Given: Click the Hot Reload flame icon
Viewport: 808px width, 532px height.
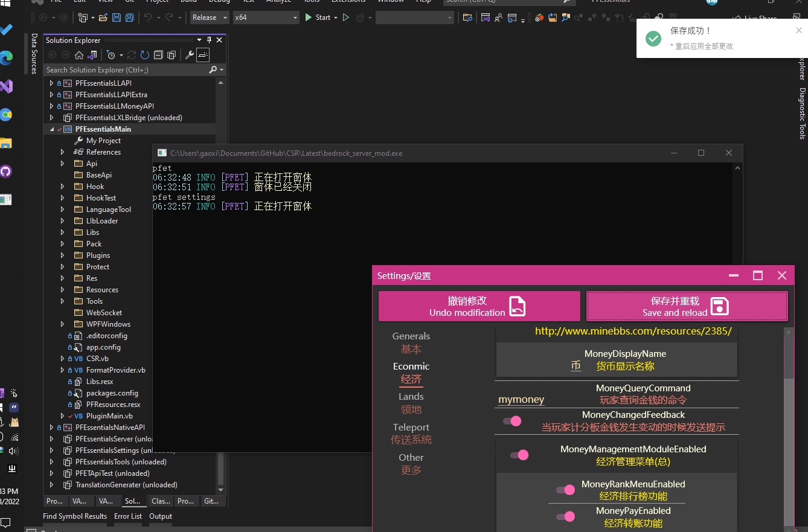Looking at the screenshot, I should pyautogui.click(x=361, y=18).
